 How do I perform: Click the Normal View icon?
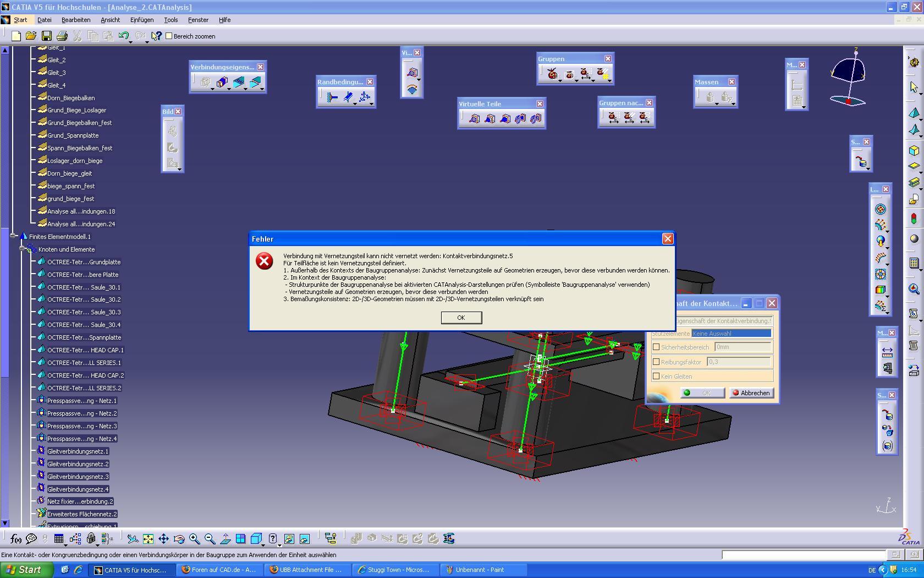(x=225, y=539)
